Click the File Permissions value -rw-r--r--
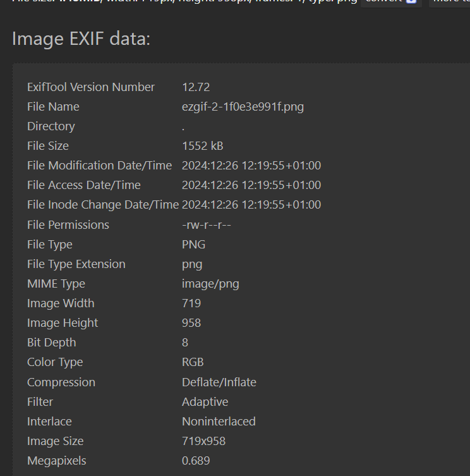This screenshot has width=470, height=476. pyautogui.click(x=207, y=225)
